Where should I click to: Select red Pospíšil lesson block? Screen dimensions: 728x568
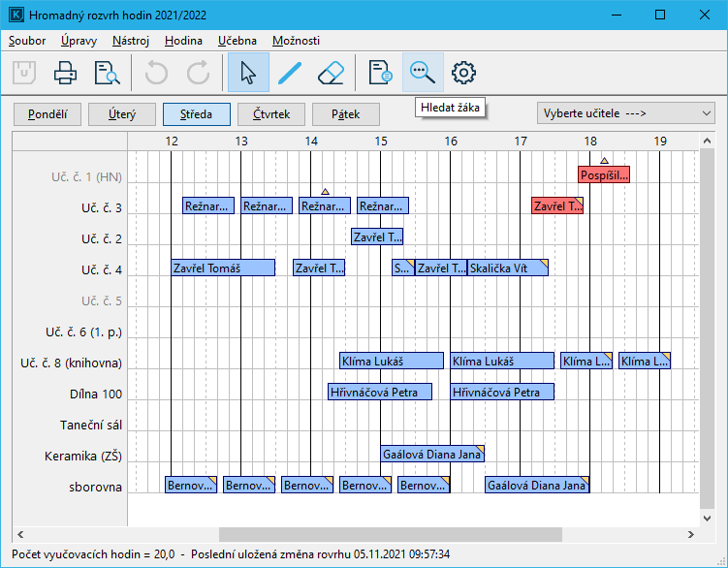[604, 175]
